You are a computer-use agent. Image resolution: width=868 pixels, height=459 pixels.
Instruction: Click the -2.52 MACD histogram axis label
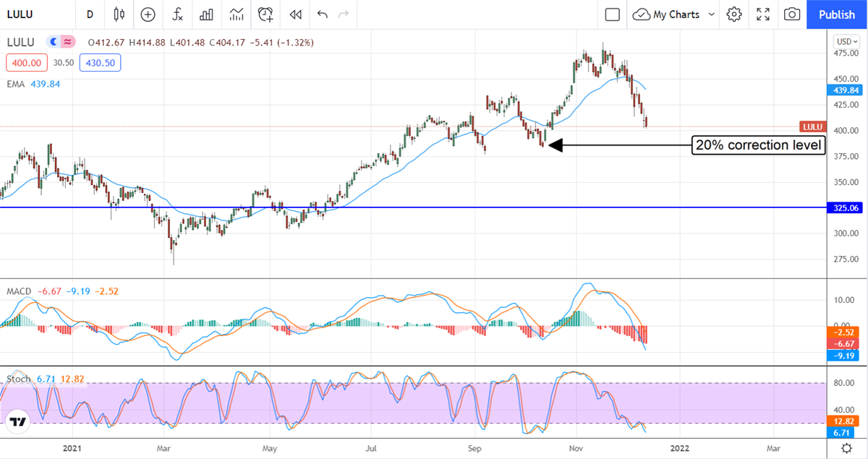pyautogui.click(x=844, y=333)
